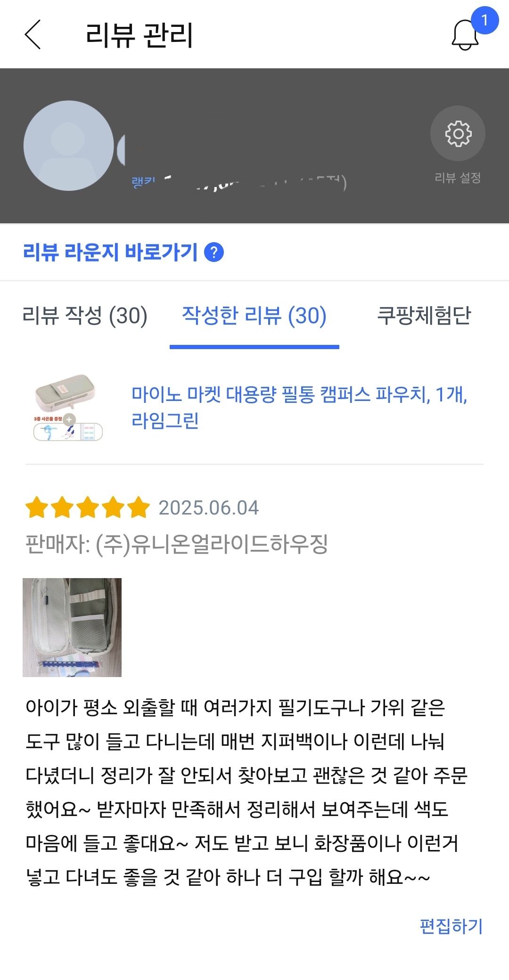Switch to the 리뷰 작성 (30) tab
509x980 pixels.
coord(85,315)
